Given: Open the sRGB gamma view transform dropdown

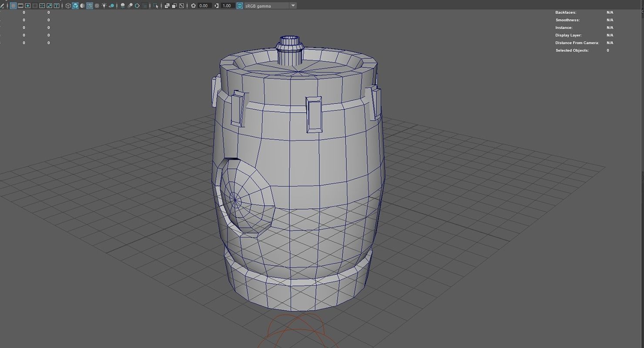Looking at the screenshot, I should pos(270,6).
